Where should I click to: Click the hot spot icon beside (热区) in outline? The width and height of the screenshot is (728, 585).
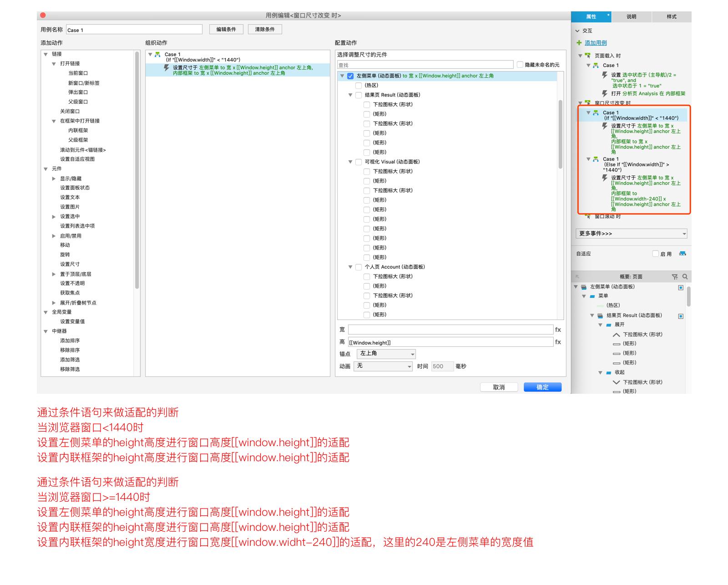(600, 305)
